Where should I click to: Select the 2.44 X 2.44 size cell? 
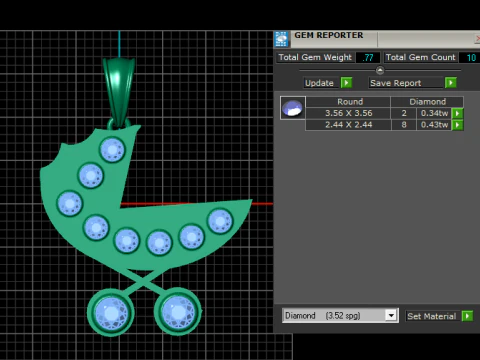point(348,125)
